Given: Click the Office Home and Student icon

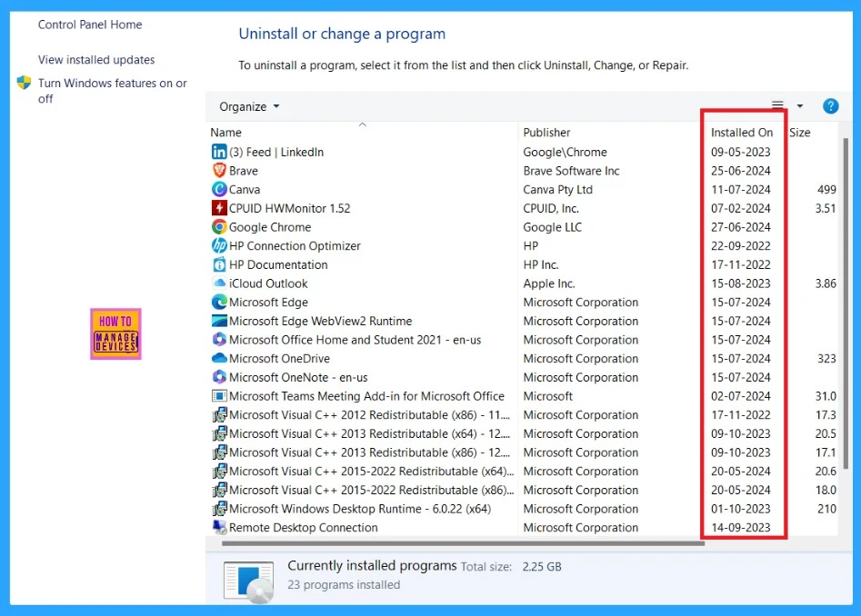Looking at the screenshot, I should pos(219,340).
